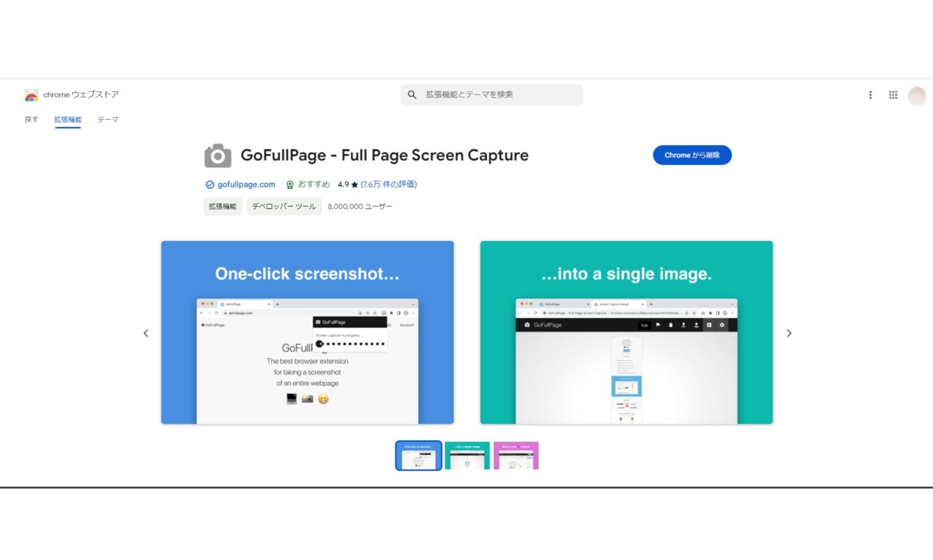Switch to the 探す tab
The image size is (933, 560).
pos(30,120)
